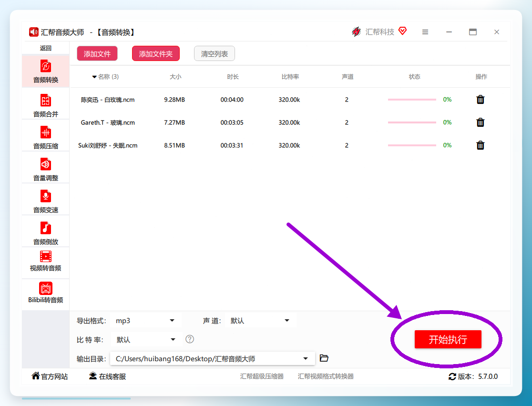Image resolution: width=532 pixels, height=406 pixels.
Task: Select file Suki刘舒妤 - 失眠.ncm
Action: tap(108, 145)
